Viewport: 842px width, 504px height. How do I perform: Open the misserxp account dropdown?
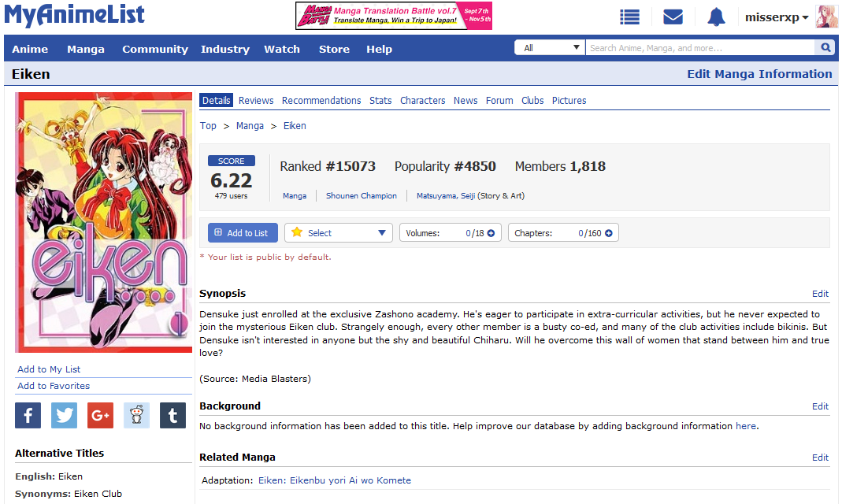pos(777,17)
